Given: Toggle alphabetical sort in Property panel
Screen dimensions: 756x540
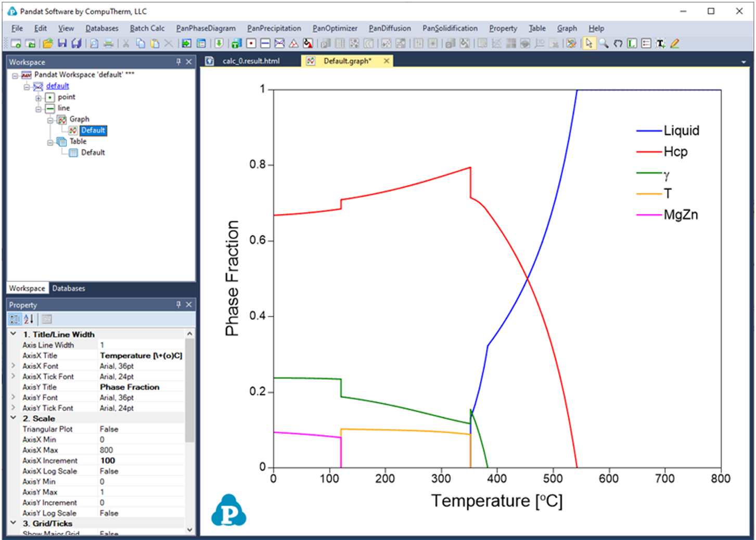Looking at the screenshot, I should click(x=29, y=319).
